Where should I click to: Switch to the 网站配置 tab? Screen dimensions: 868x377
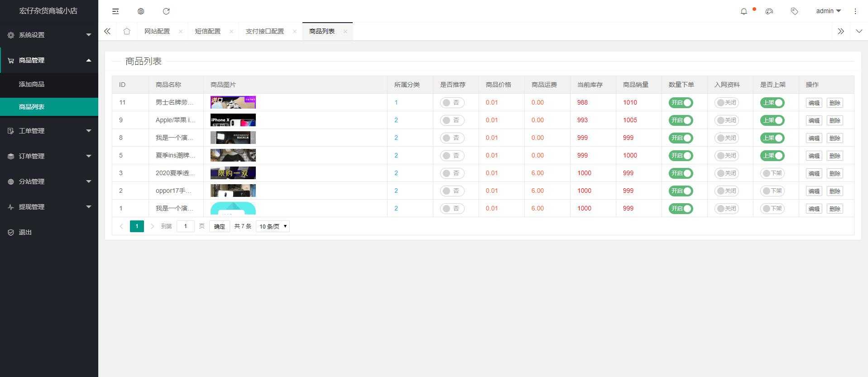pos(157,31)
